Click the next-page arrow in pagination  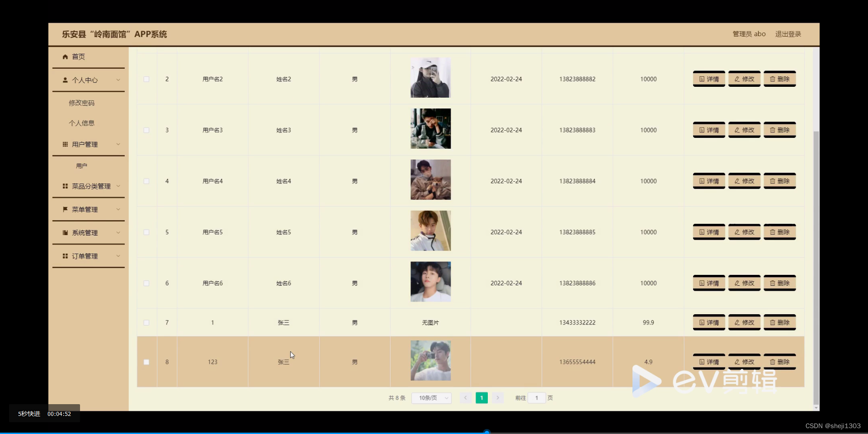tap(498, 398)
